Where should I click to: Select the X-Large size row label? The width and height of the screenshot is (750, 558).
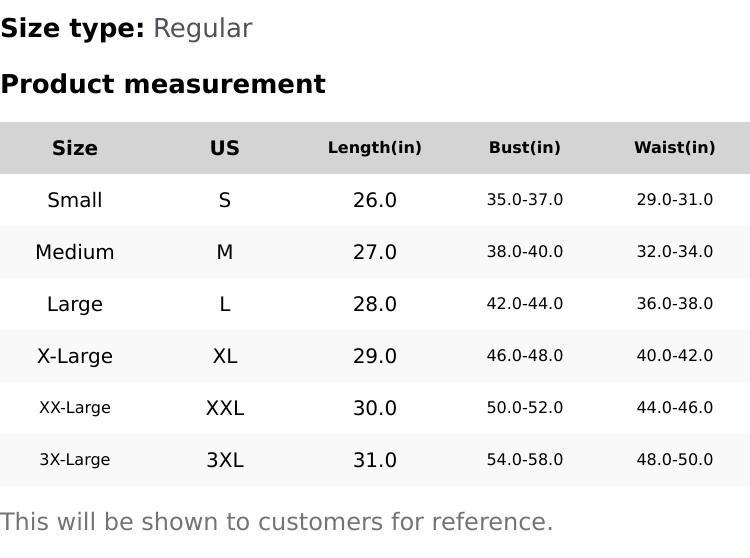tap(75, 356)
